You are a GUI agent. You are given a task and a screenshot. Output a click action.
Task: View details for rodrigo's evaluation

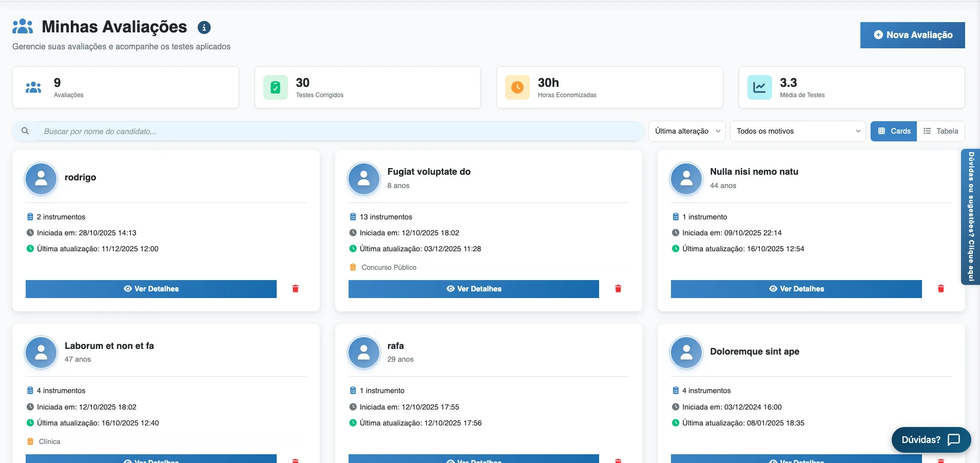click(151, 289)
